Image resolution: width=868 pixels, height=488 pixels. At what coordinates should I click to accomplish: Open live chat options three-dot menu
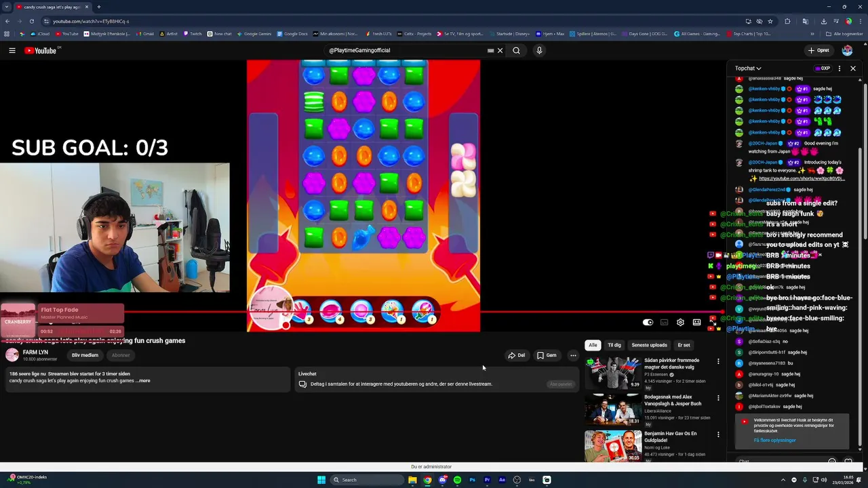click(840, 68)
